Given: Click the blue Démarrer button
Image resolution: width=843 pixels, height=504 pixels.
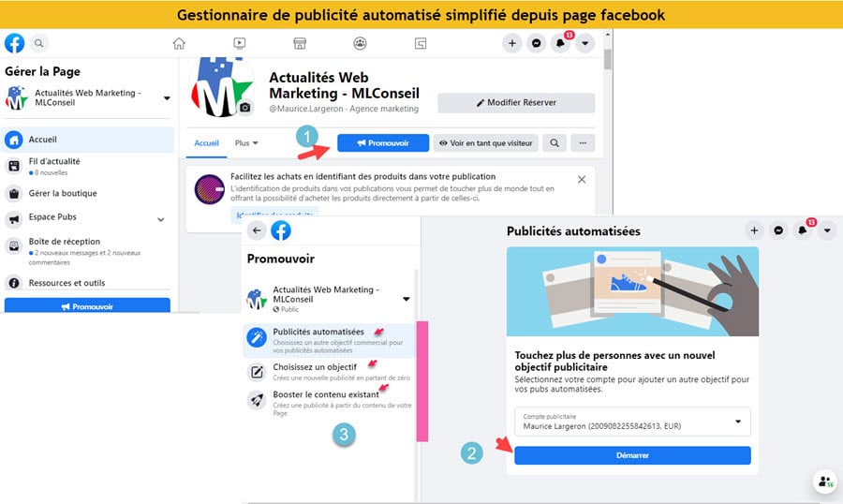Looking at the screenshot, I should [632, 455].
